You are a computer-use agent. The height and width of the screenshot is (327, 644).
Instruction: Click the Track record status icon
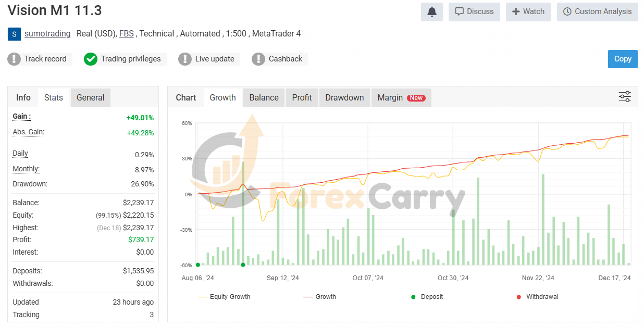tap(14, 59)
